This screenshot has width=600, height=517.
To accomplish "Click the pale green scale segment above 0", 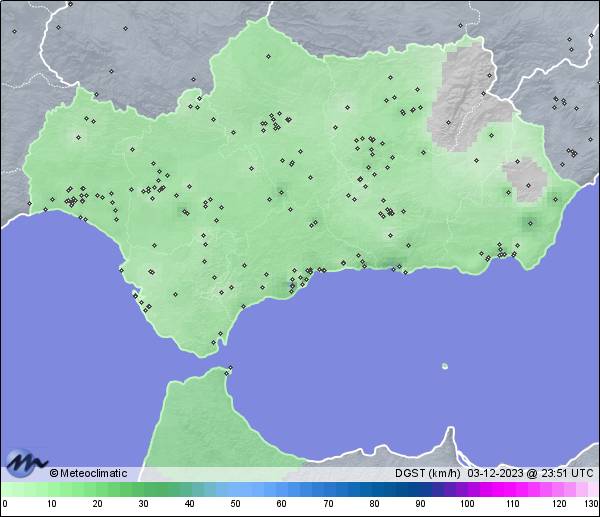I will click(x=8, y=489).
